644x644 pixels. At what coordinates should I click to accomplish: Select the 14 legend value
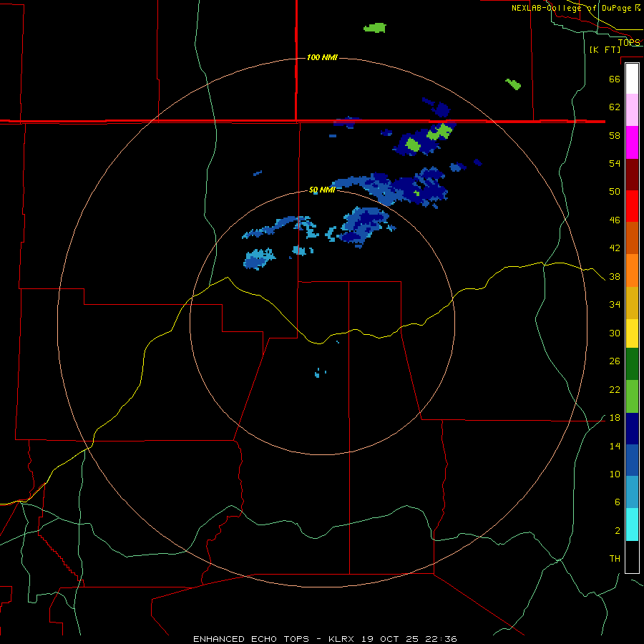click(615, 446)
